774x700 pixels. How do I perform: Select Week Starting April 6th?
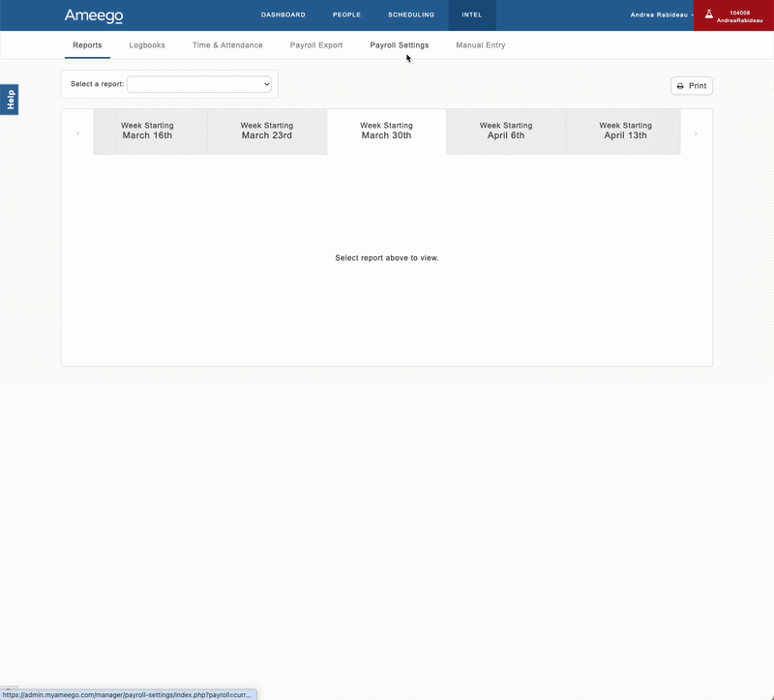point(506,131)
